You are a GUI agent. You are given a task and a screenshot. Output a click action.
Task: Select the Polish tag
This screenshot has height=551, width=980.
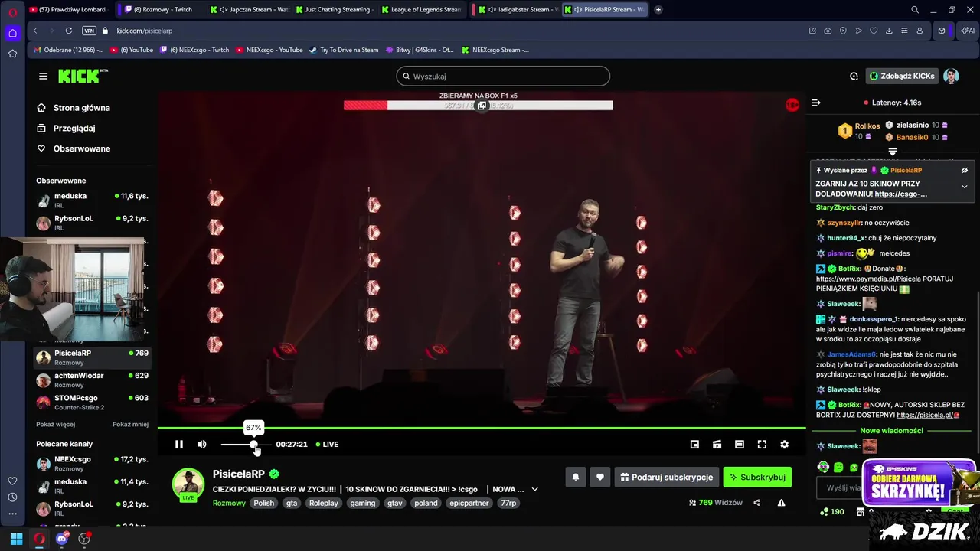click(x=263, y=503)
